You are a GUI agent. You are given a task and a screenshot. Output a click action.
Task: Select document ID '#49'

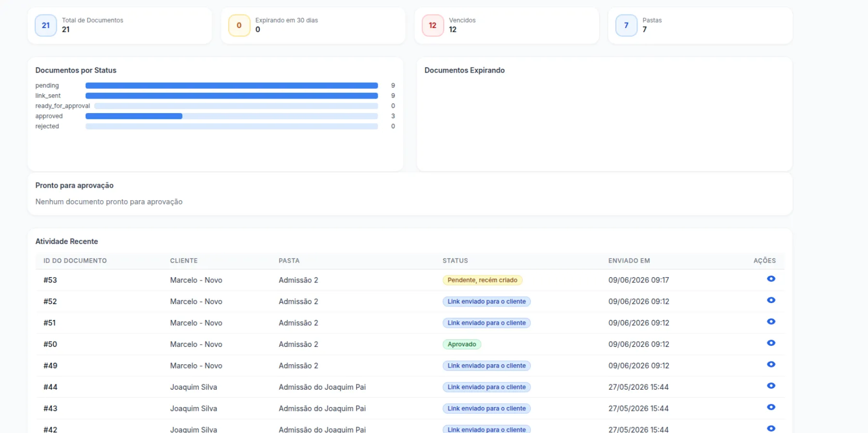click(50, 366)
